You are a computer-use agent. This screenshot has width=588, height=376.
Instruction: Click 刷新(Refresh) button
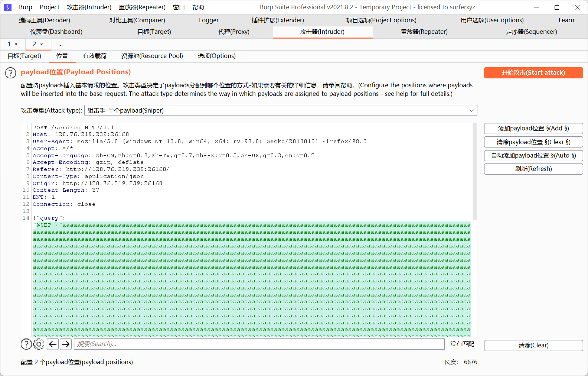[533, 169]
